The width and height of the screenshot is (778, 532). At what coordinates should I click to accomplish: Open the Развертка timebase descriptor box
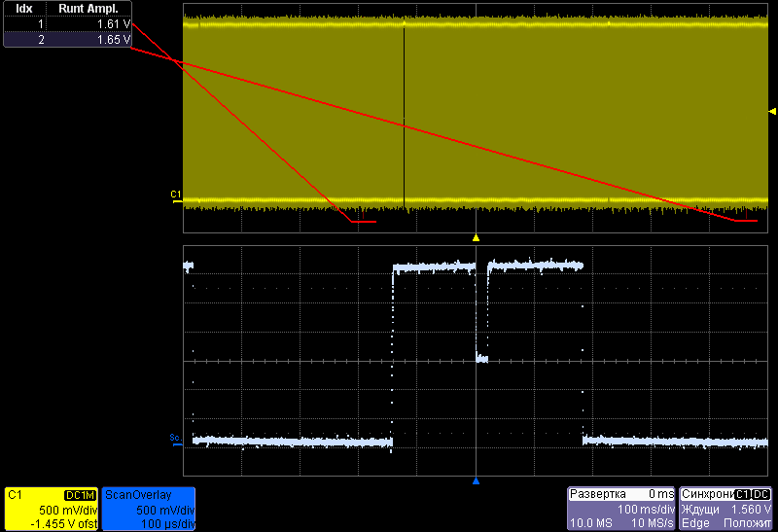click(x=621, y=509)
